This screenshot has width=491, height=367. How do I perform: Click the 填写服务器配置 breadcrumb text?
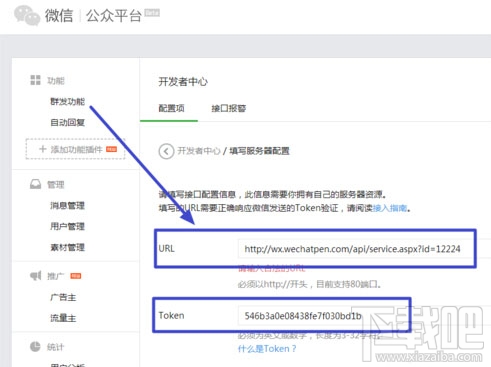coord(259,151)
